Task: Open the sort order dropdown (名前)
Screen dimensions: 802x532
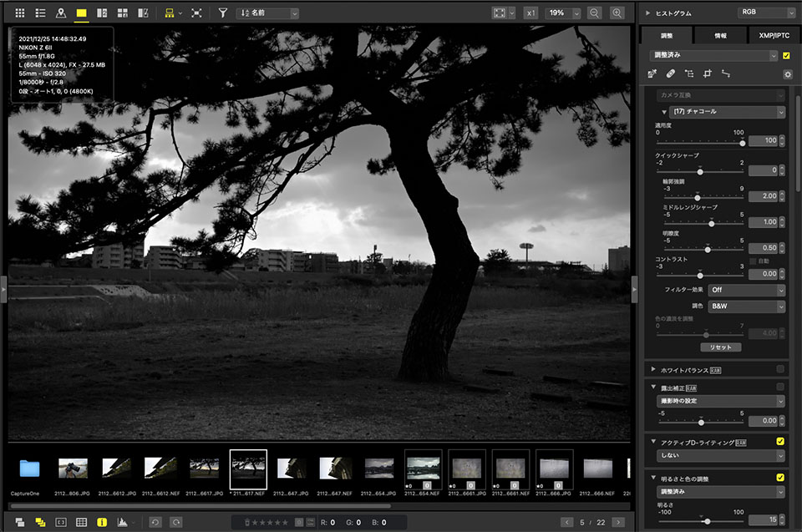Action: pos(267,13)
